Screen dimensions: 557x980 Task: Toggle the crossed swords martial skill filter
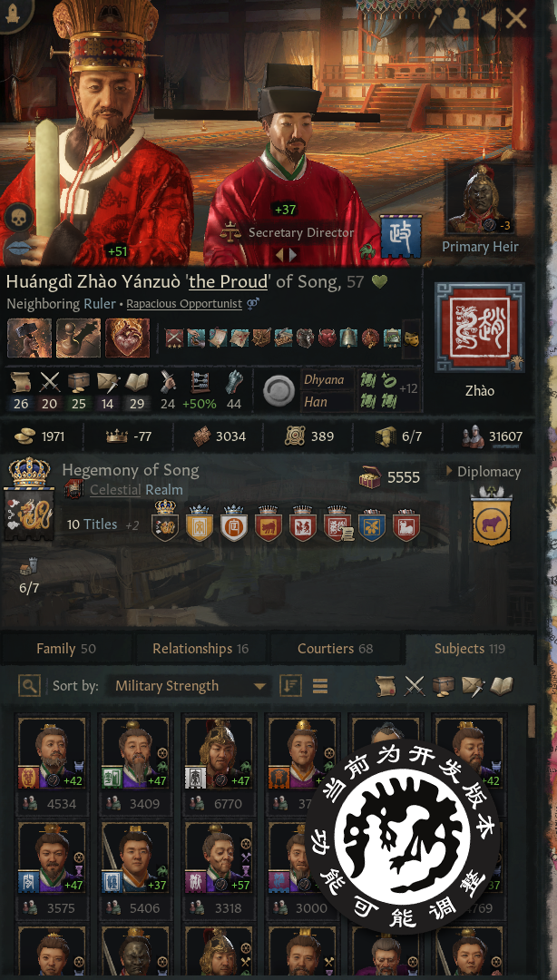(x=415, y=686)
